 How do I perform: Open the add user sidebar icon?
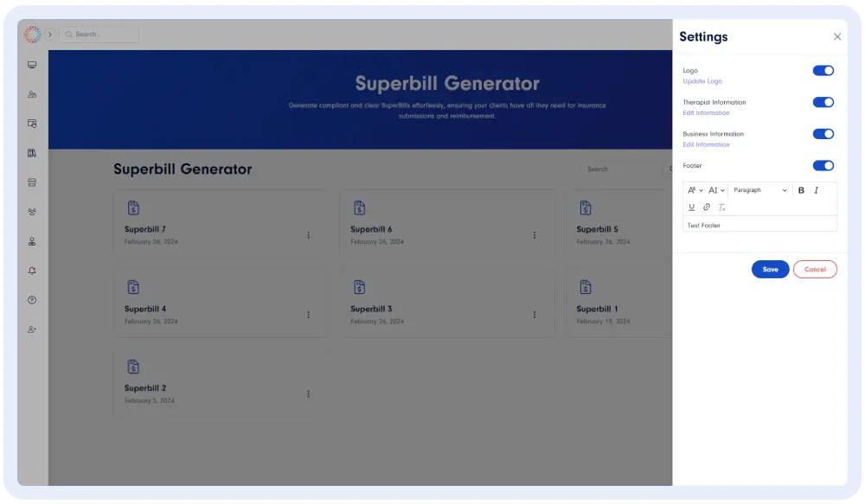pos(32,329)
